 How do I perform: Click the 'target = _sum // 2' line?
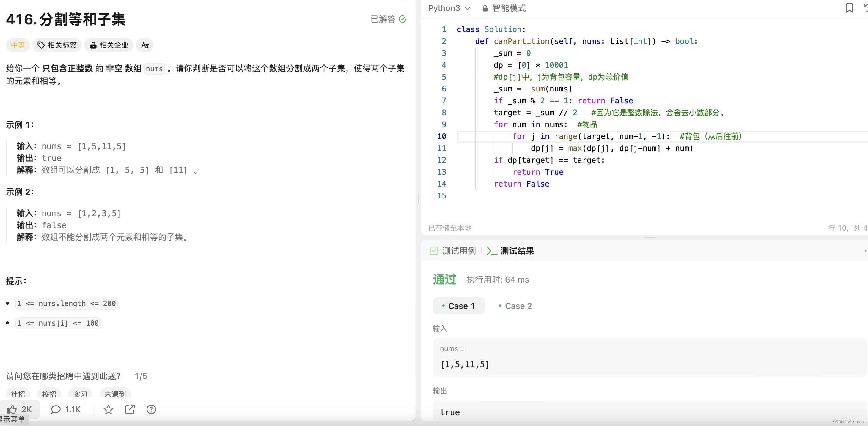click(535, 113)
